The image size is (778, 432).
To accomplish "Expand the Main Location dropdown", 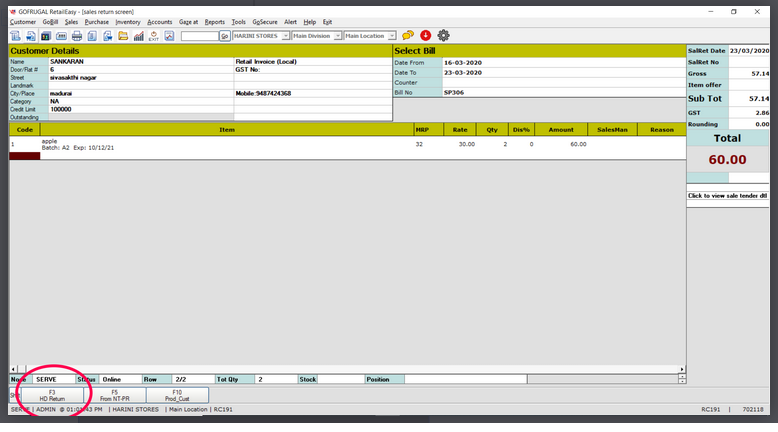I will [x=391, y=36].
